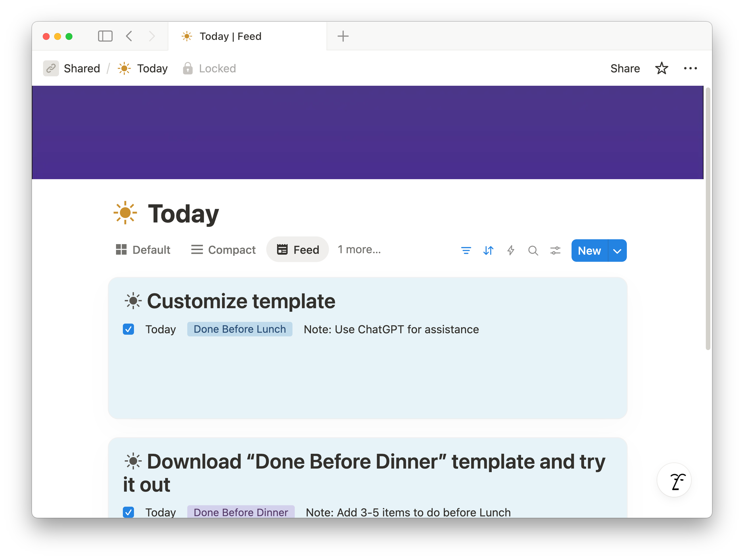Switch to the Default view tab
Image resolution: width=744 pixels, height=560 pixels.
tap(143, 250)
